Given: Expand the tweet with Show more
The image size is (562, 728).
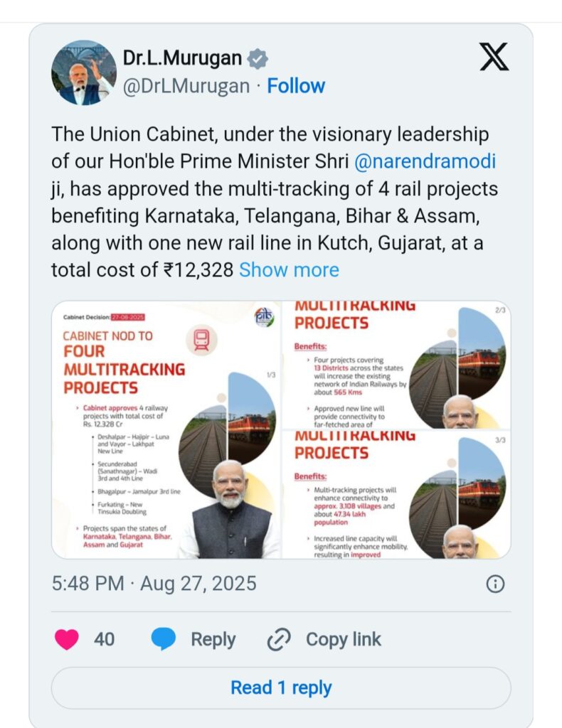Looking at the screenshot, I should 289,270.
